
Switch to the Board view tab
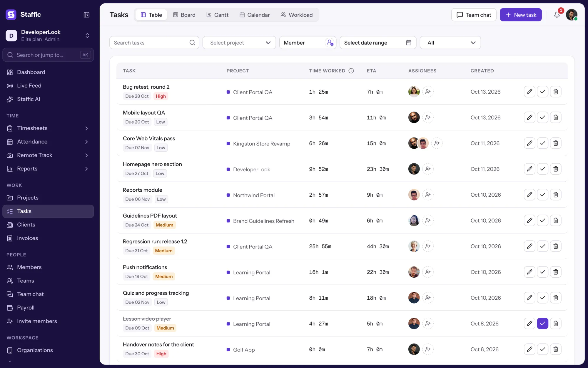pos(184,15)
